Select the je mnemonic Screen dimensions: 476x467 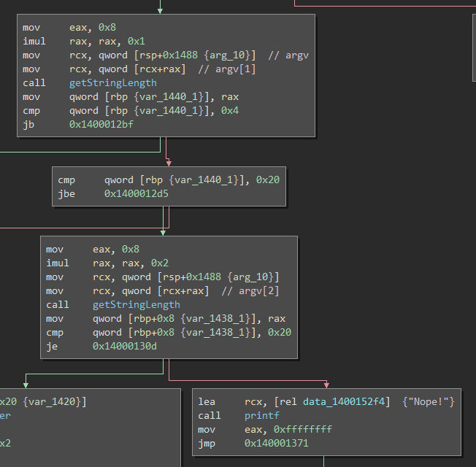coord(52,346)
